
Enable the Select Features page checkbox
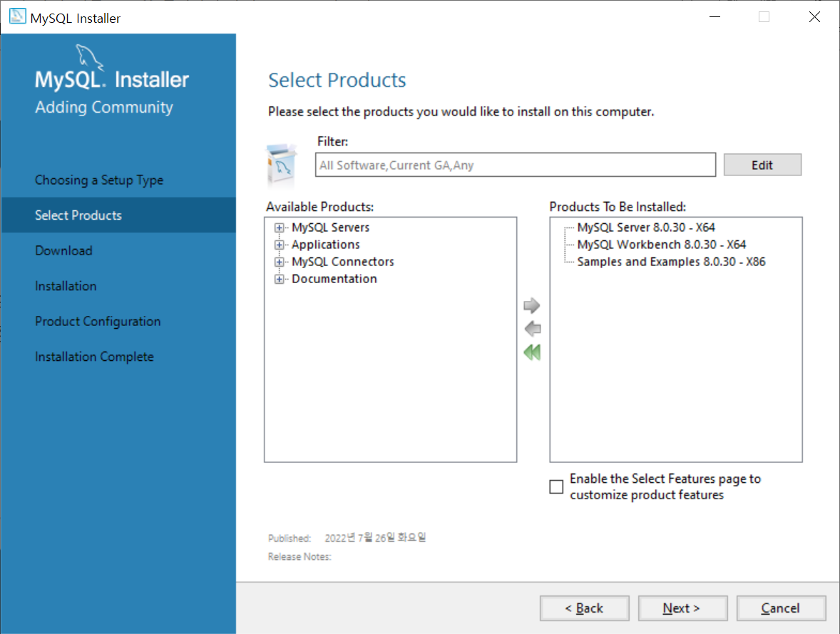(556, 486)
